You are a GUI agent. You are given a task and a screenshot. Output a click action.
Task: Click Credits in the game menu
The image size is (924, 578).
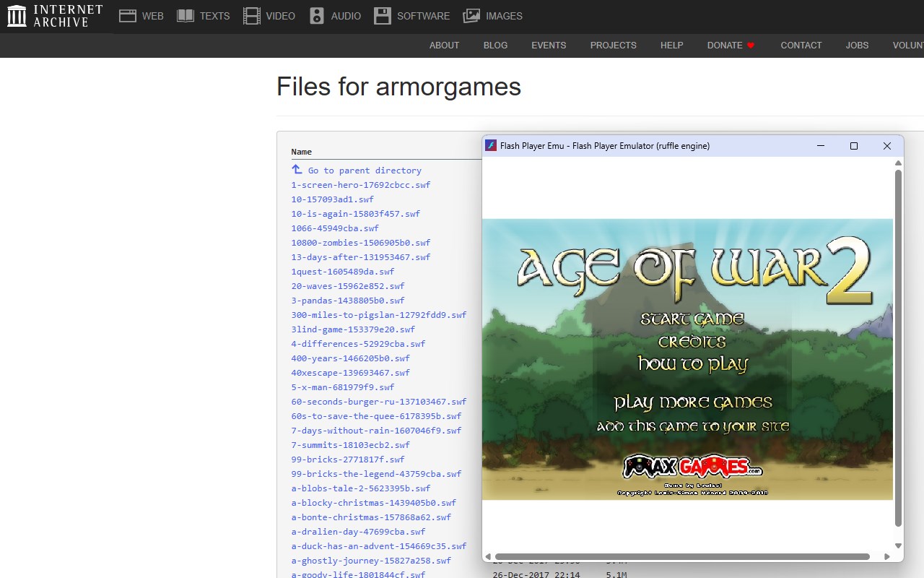692,342
